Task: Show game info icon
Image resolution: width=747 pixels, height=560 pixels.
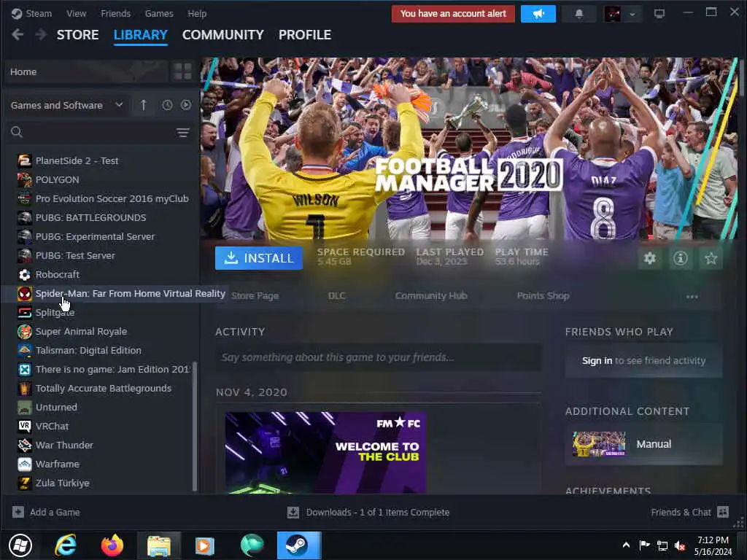Action: [x=681, y=258]
